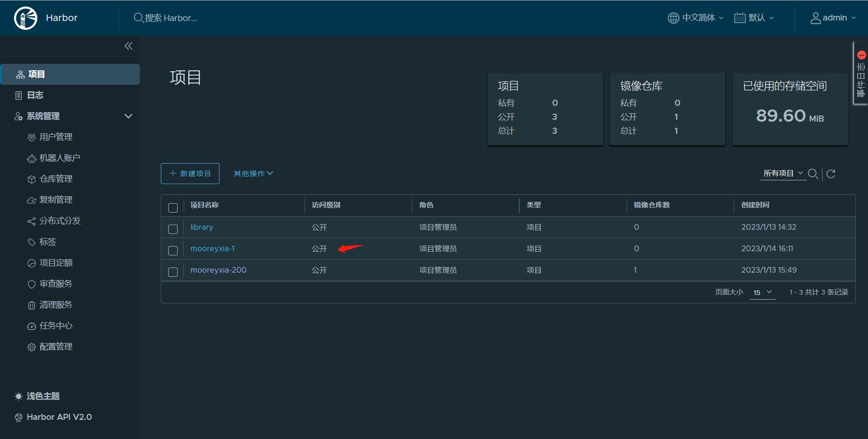The width and height of the screenshot is (868, 439).
Task: Click the 日志 document icon
Action: point(19,96)
